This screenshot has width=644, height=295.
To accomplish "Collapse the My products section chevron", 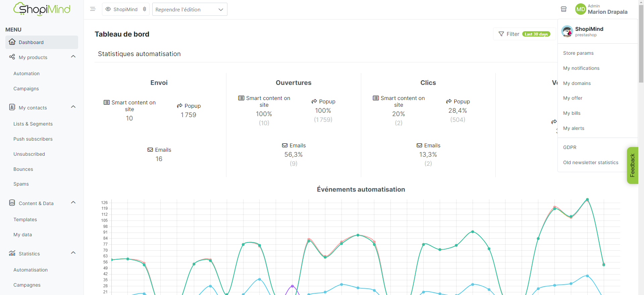I will coord(73,56).
